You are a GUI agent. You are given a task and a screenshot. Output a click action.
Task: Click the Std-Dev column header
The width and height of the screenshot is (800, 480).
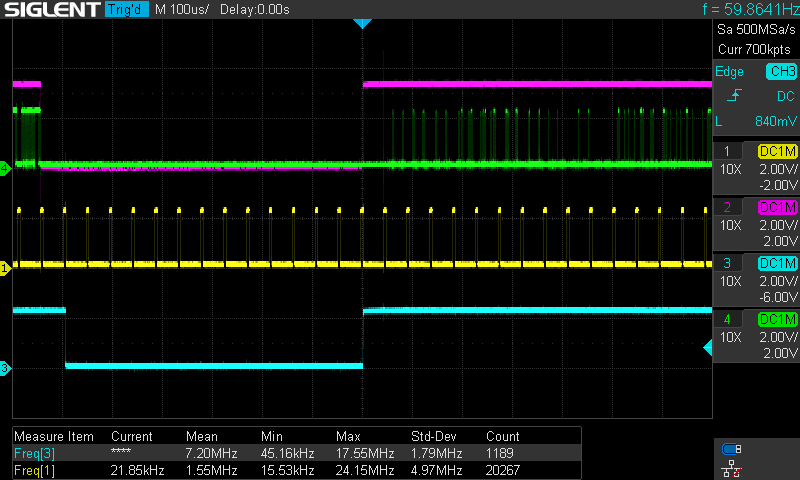pyautogui.click(x=433, y=437)
